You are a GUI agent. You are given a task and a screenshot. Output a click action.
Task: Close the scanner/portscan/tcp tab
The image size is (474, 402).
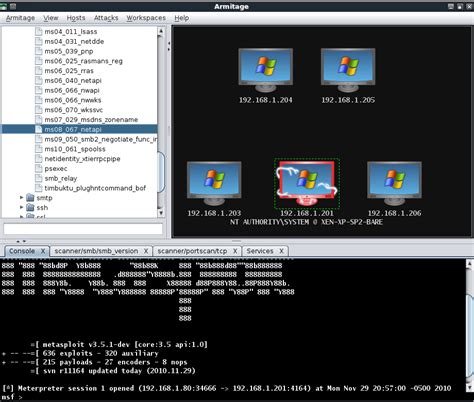[235, 251]
